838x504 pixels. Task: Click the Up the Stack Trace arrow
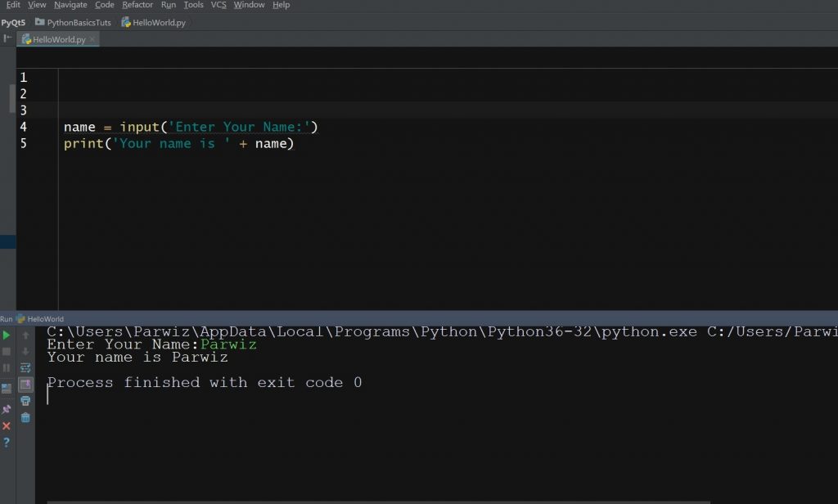pos(25,335)
